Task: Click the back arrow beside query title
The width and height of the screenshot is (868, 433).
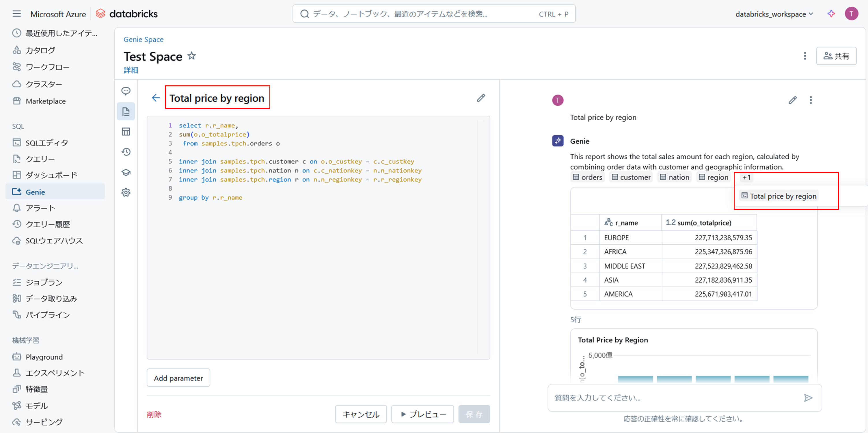Action: [156, 98]
